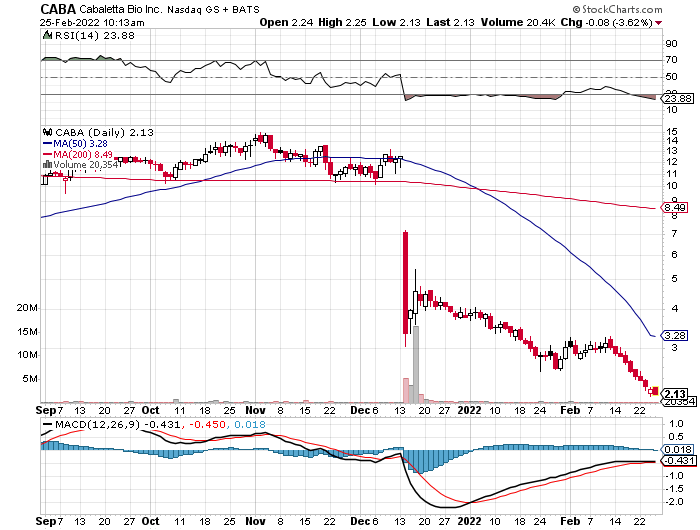Screen dimensions: 700x530
Task: Click the 8.49 MA(200) price tag
Action: pos(674,208)
